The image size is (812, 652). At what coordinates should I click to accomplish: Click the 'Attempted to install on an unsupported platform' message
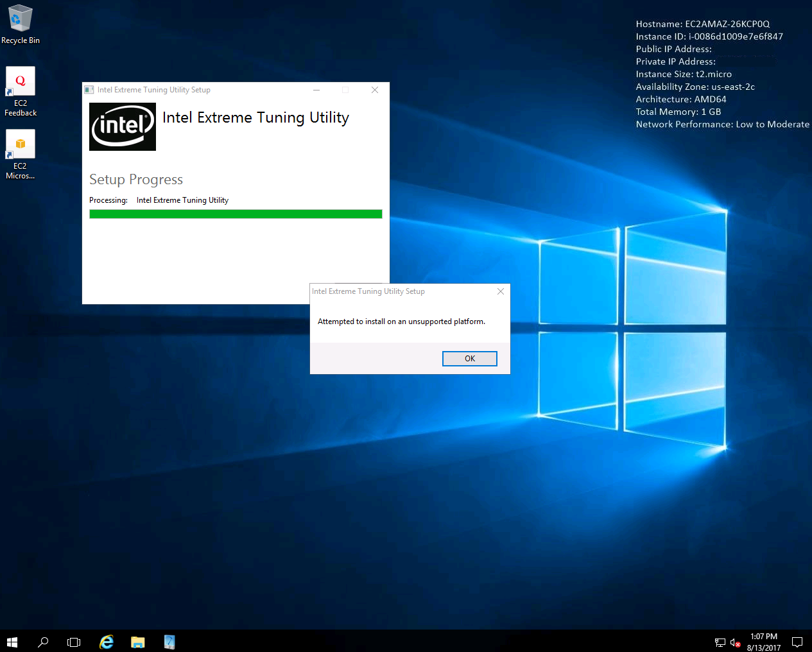pos(401,322)
